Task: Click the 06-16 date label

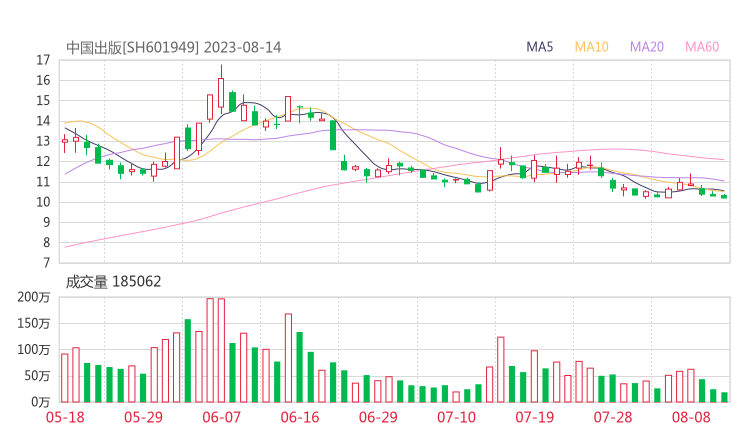Action: [x=300, y=417]
